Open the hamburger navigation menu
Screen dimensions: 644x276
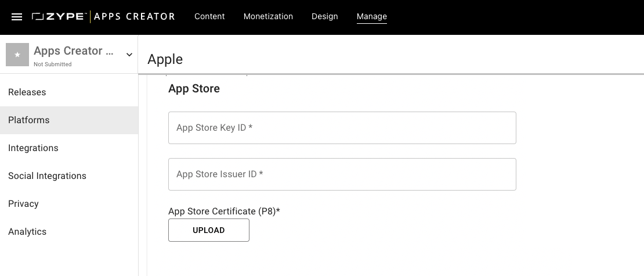tap(16, 17)
